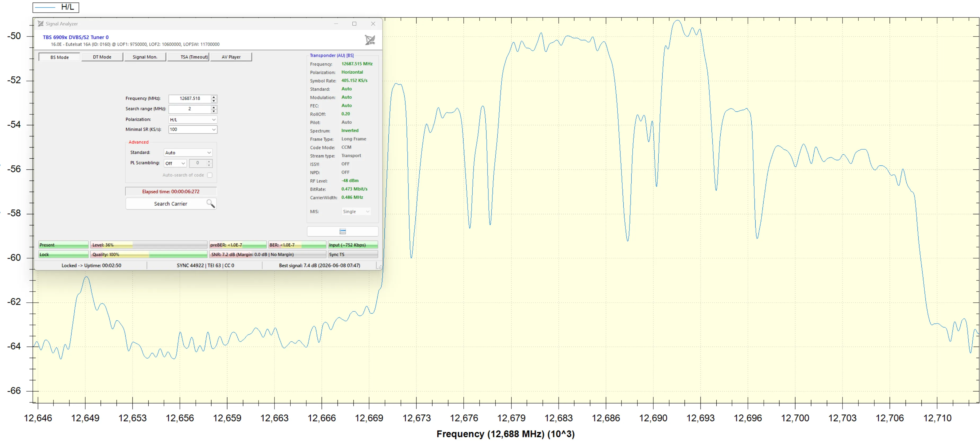Click the 0.486 MHz CarrierWidth value
This screenshot has width=980, height=443.
pos(352,197)
